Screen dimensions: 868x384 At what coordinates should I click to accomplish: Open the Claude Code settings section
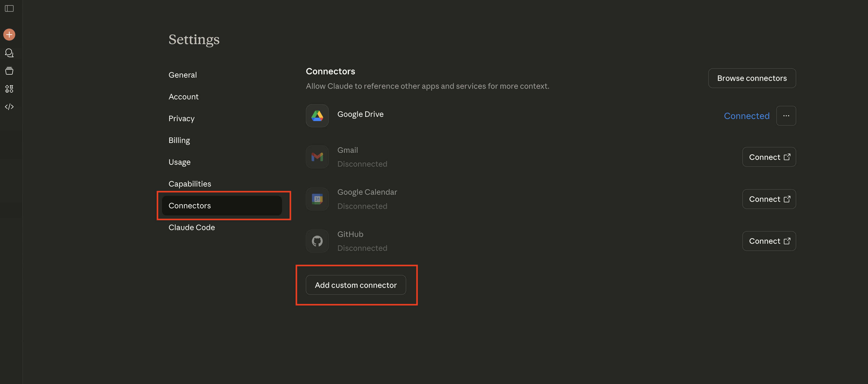click(191, 227)
